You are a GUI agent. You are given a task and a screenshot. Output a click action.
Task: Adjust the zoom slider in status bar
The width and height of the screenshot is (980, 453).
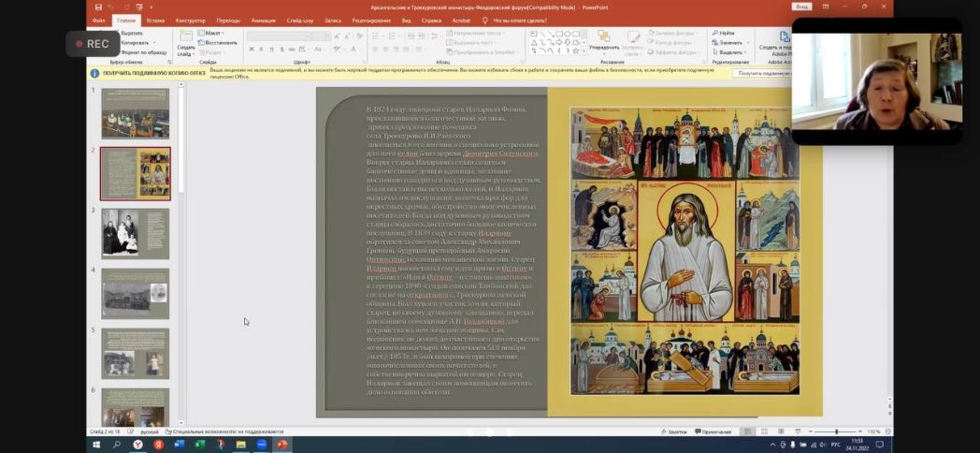click(x=837, y=431)
